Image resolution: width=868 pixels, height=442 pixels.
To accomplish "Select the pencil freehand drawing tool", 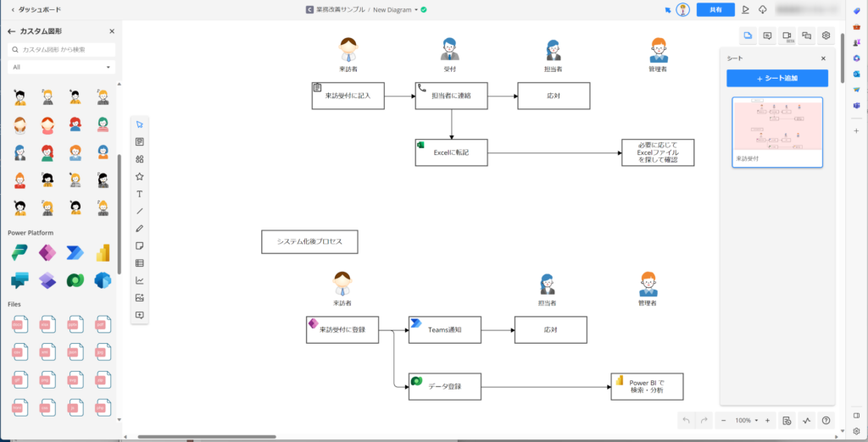I will (x=139, y=229).
